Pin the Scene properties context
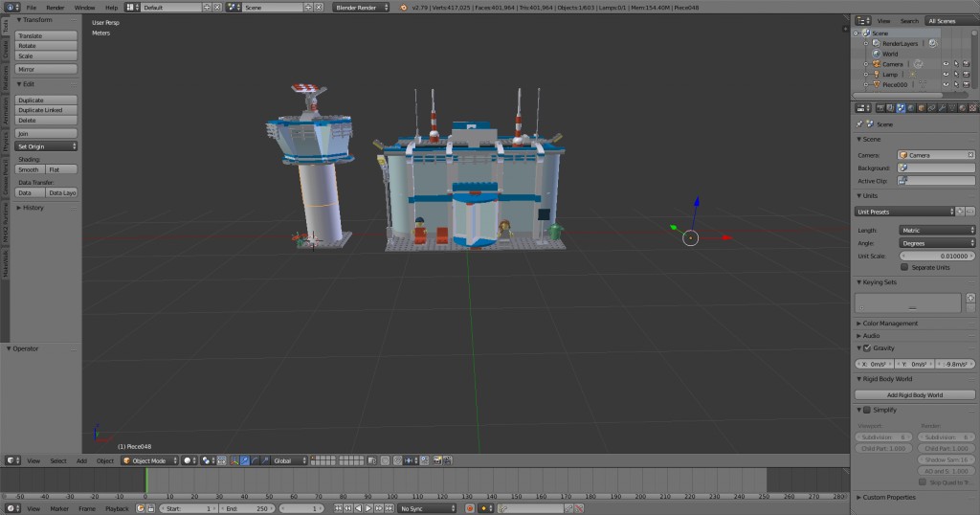The height and width of the screenshot is (515, 980). click(x=859, y=124)
